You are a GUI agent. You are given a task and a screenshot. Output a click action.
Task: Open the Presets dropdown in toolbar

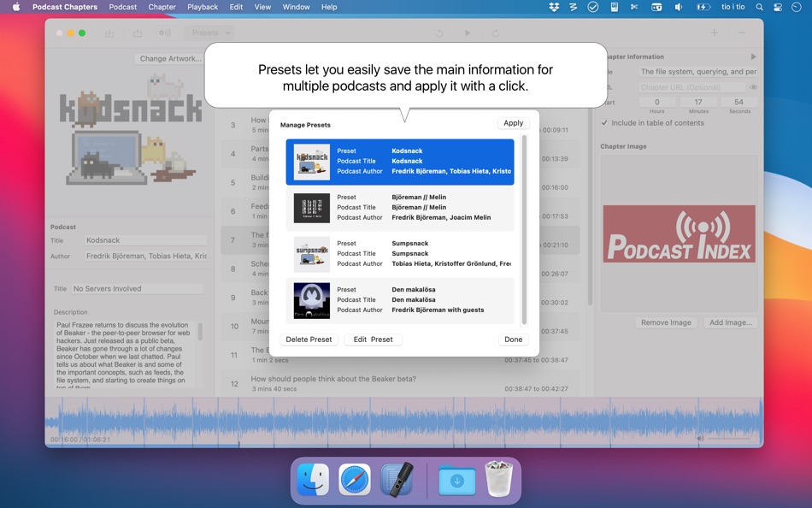click(x=209, y=32)
